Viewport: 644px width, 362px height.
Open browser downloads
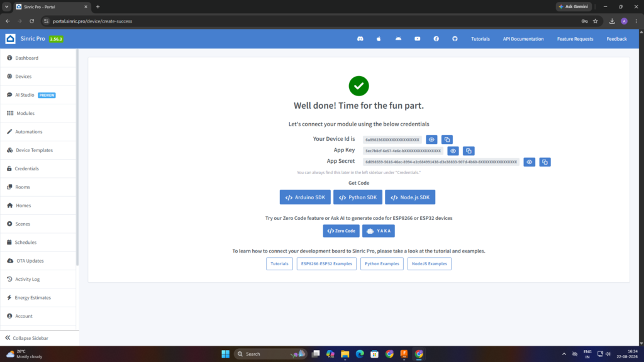tap(612, 21)
